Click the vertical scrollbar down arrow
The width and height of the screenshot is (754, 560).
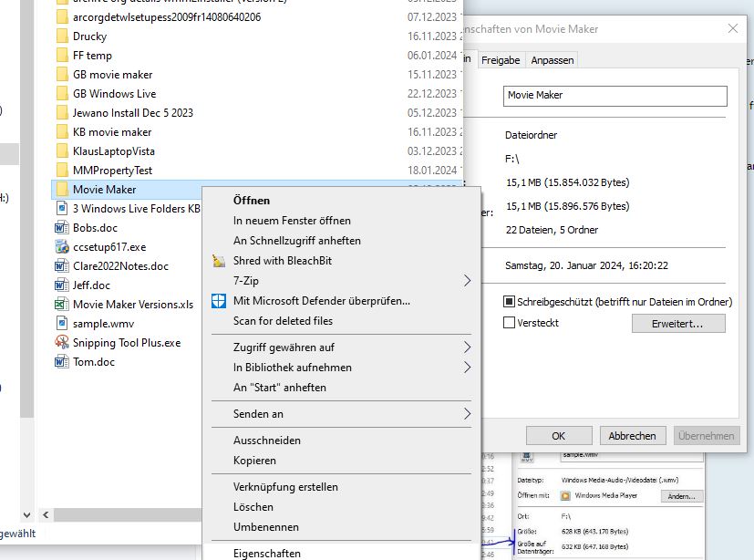27,515
